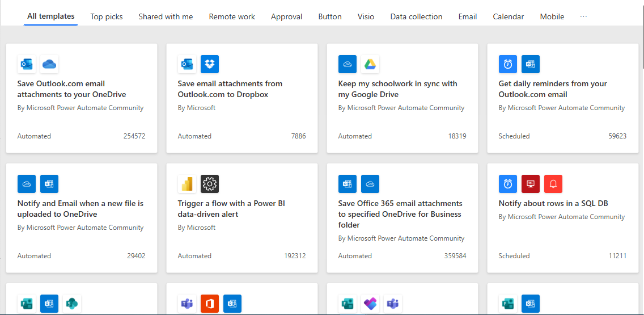
Task: Go to the Remote work tab
Action: pyautogui.click(x=232, y=17)
